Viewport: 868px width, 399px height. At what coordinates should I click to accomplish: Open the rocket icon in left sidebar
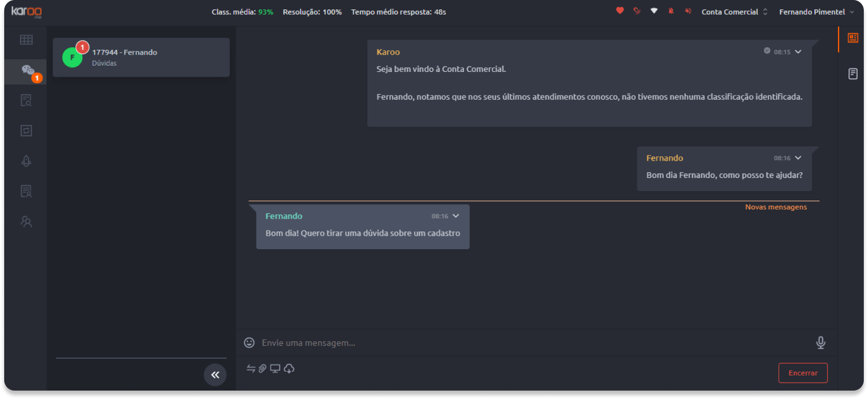[x=26, y=161]
